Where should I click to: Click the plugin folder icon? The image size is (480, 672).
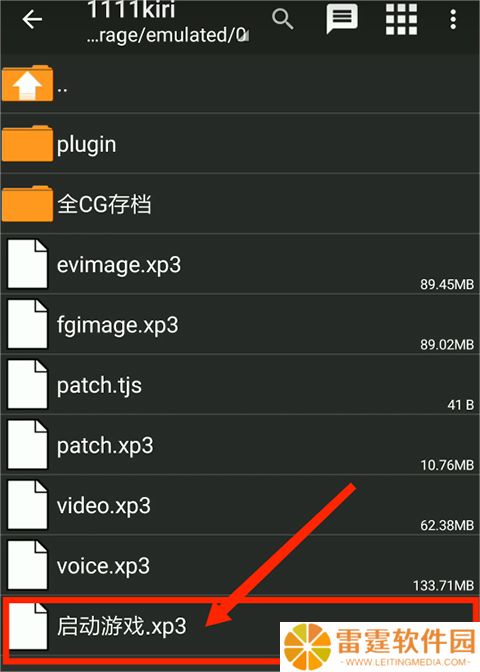(x=27, y=143)
